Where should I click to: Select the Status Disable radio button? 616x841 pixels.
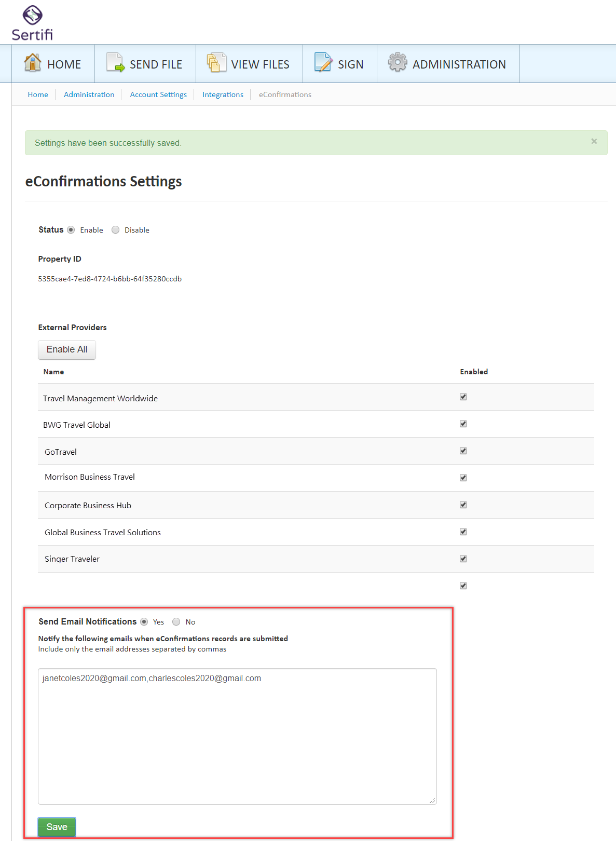116,230
